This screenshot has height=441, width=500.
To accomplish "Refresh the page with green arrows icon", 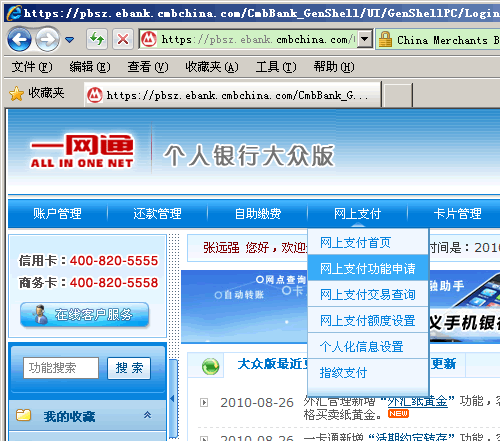I will coord(97,39).
